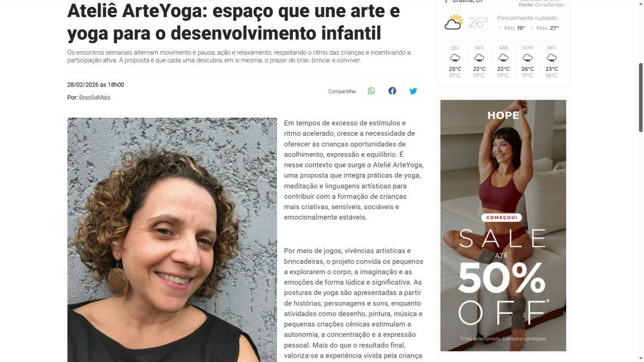Click Monday (SEG) rain forecast icon
Screen dimensions: 644x362
tap(552, 58)
